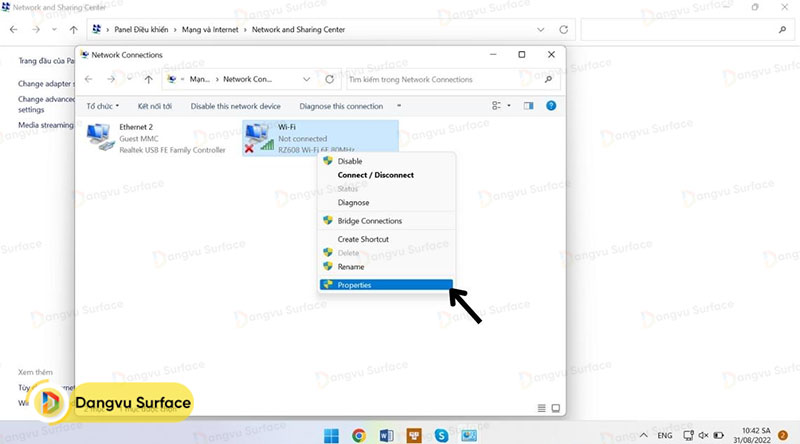Click Panel Điều khiển breadcrumb
The width and height of the screenshot is (800, 444).
pyautogui.click(x=141, y=30)
